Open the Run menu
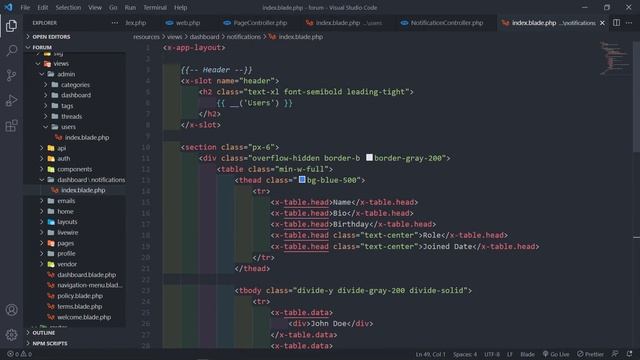 click(130, 7)
